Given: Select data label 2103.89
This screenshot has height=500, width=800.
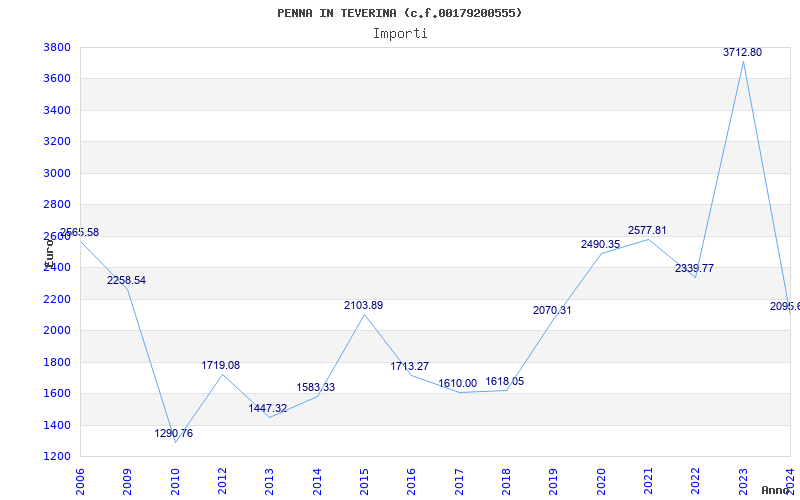Looking at the screenshot, I should [363, 305].
